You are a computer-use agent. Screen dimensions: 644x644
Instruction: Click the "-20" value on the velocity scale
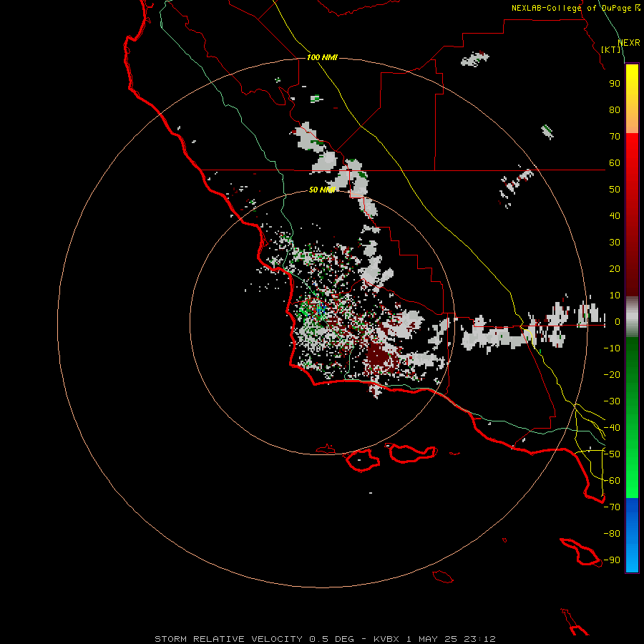612,374
